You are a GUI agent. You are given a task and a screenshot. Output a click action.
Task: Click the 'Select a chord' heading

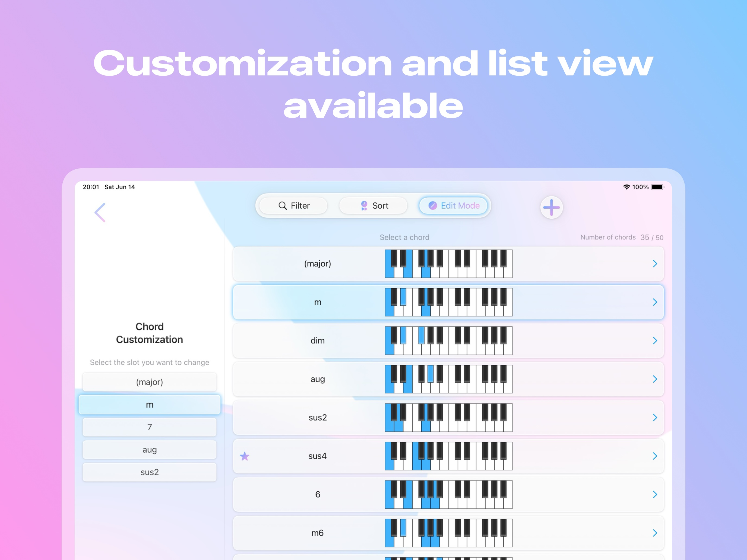pos(404,237)
